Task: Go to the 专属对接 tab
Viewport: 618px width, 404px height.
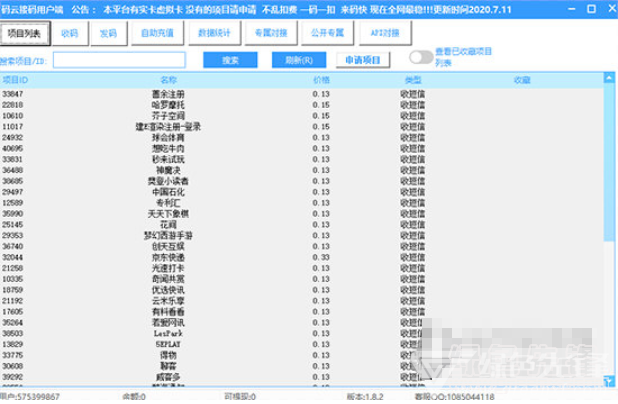Action: pyautogui.click(x=271, y=34)
